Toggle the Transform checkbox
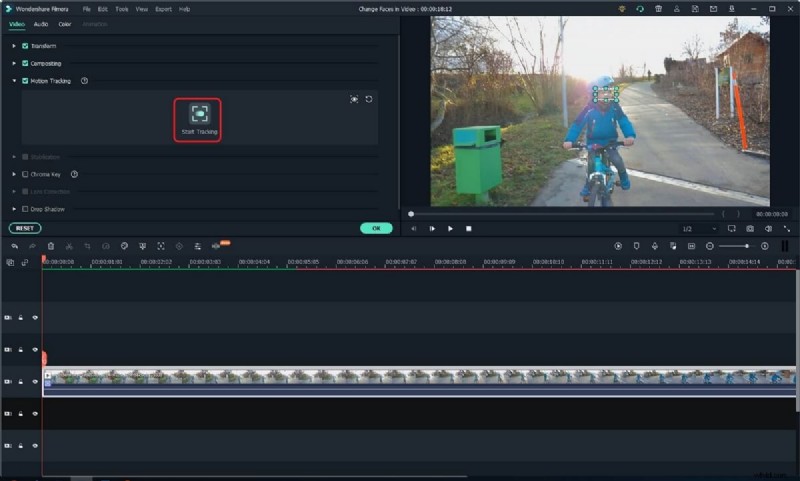 tap(25, 46)
